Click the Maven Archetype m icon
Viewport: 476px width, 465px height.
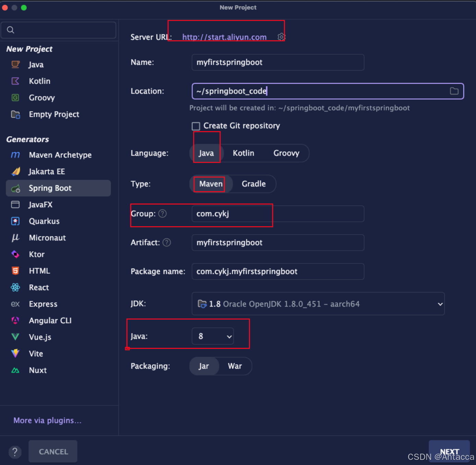click(x=15, y=155)
